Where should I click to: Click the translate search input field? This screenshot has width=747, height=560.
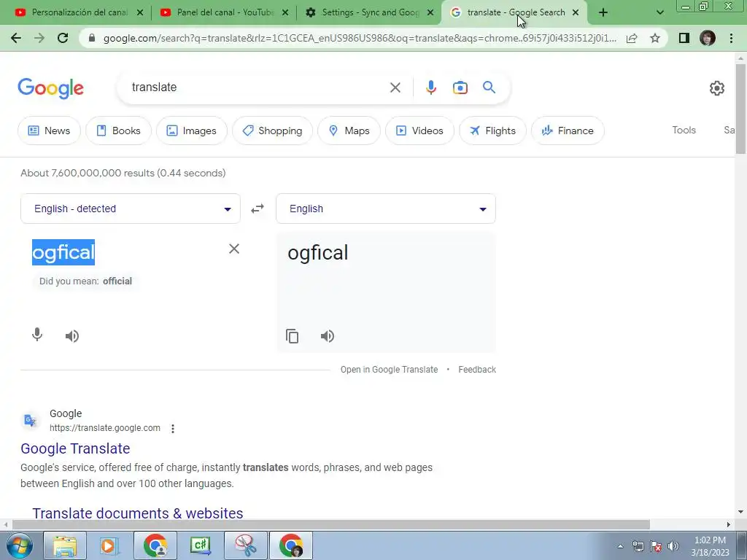coord(258,87)
